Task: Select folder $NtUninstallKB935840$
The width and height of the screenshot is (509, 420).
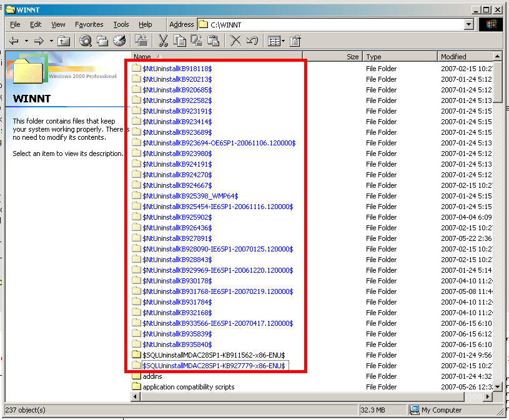Action: coord(177,344)
